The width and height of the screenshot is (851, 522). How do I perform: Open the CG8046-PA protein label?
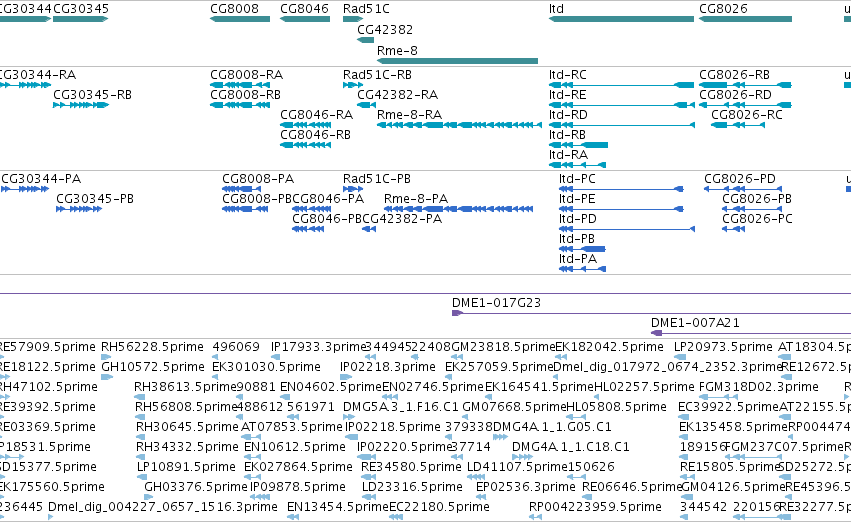[x=328, y=199]
